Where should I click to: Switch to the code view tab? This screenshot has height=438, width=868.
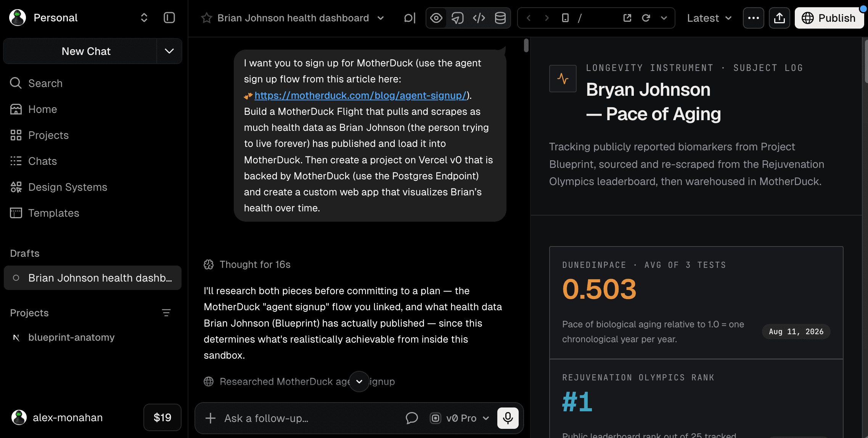[479, 18]
